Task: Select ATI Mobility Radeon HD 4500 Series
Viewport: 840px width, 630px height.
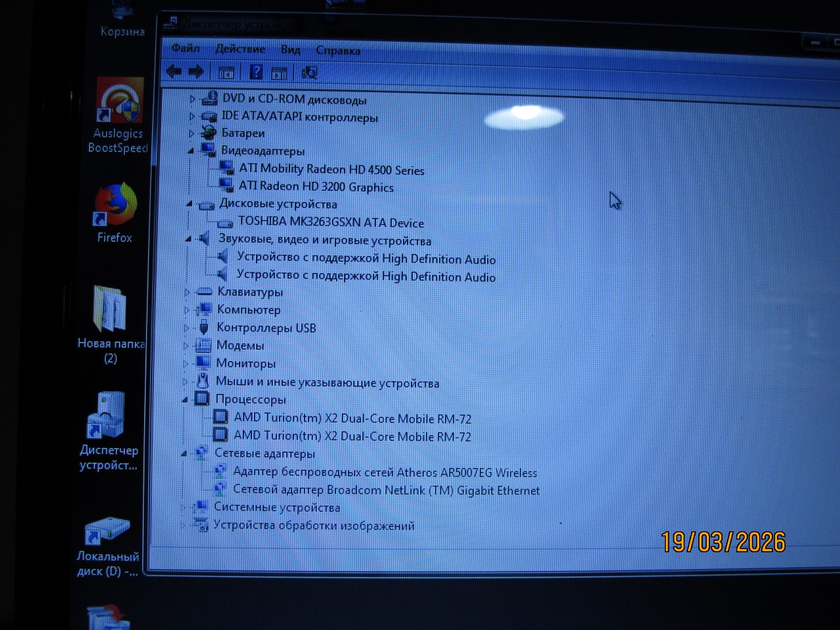Action: coord(331,169)
